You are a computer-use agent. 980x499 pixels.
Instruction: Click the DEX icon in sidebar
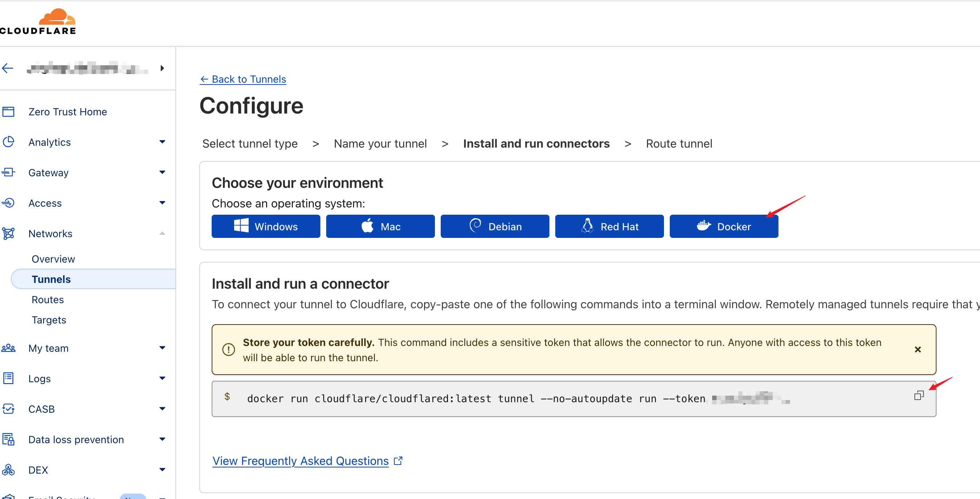tap(8, 470)
